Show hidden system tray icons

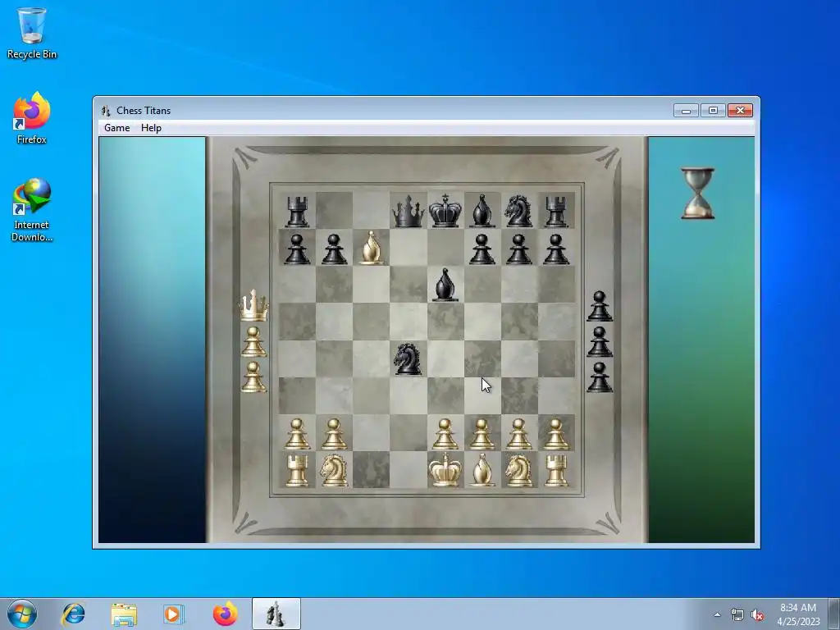click(717, 614)
